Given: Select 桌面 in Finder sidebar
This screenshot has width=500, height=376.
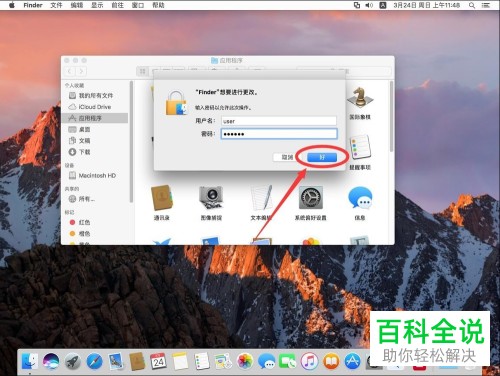Looking at the screenshot, I should [95, 129].
